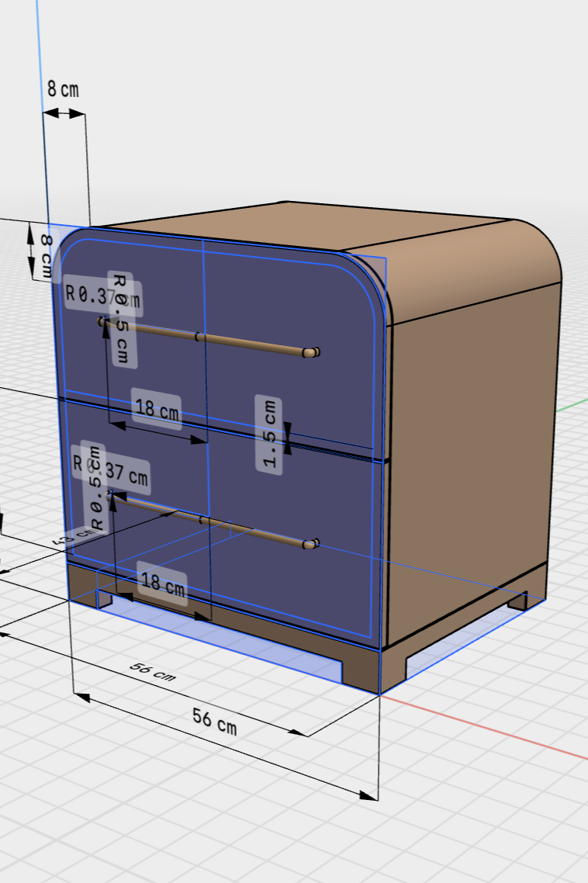
Task: Select the vertical R 0.5 cm label by upper handle
Action: click(x=122, y=320)
